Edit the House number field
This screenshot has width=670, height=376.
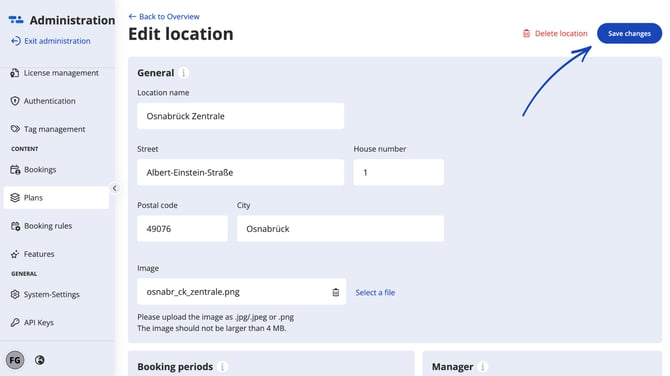click(399, 172)
